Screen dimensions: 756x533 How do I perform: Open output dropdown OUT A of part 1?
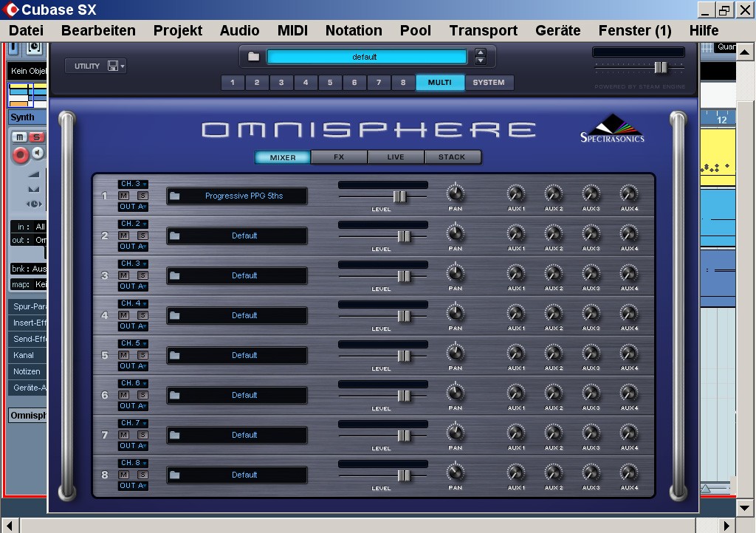133,207
